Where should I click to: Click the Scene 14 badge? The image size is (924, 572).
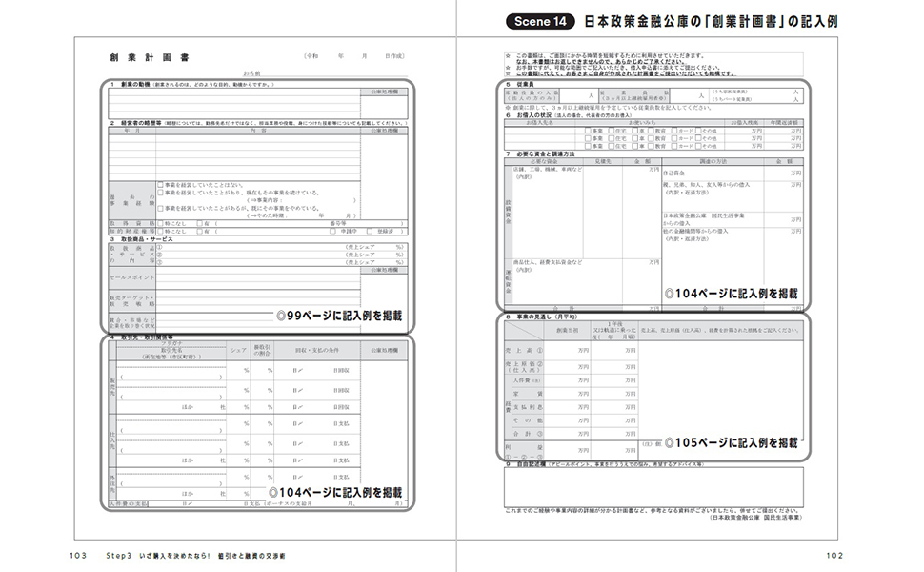[x=540, y=22]
